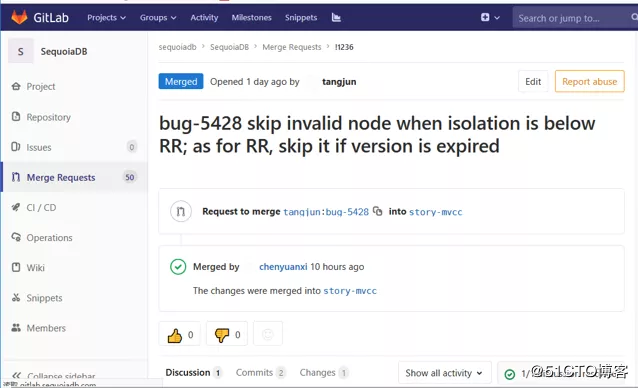Click the GitLab fox logo

(x=19, y=17)
